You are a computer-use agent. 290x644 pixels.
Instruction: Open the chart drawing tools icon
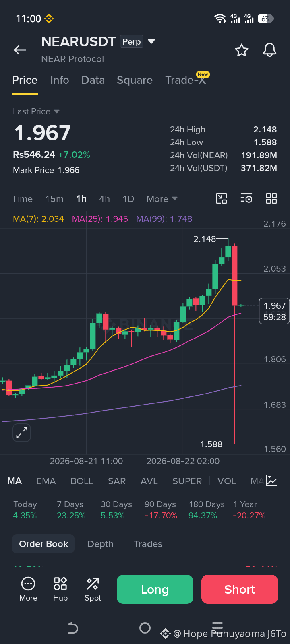tap(222, 198)
